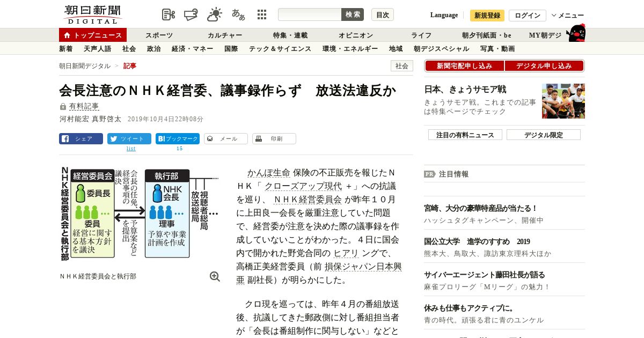This screenshot has width=644, height=338.
Task: Open the weather sun-cloud icon
Action: tap(215, 14)
